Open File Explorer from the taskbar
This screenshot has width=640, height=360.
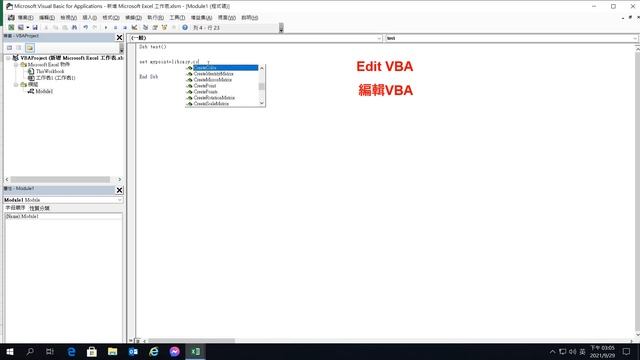pyautogui.click(x=113, y=351)
